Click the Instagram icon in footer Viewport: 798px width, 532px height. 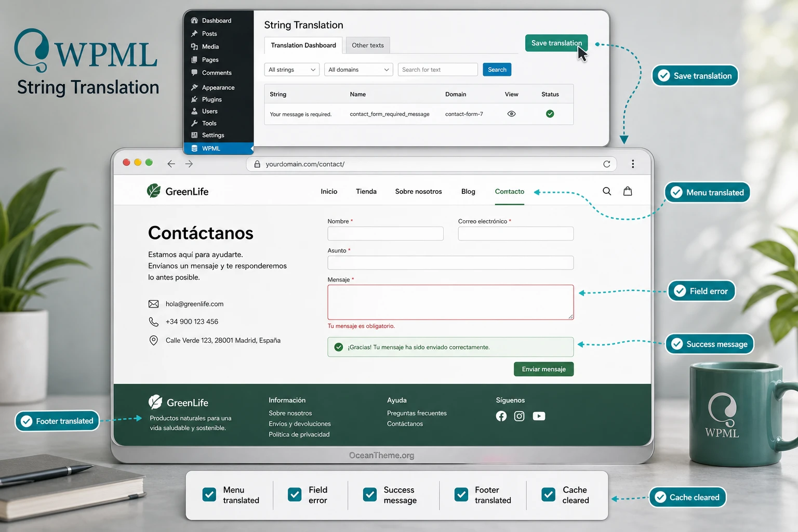coord(520,416)
